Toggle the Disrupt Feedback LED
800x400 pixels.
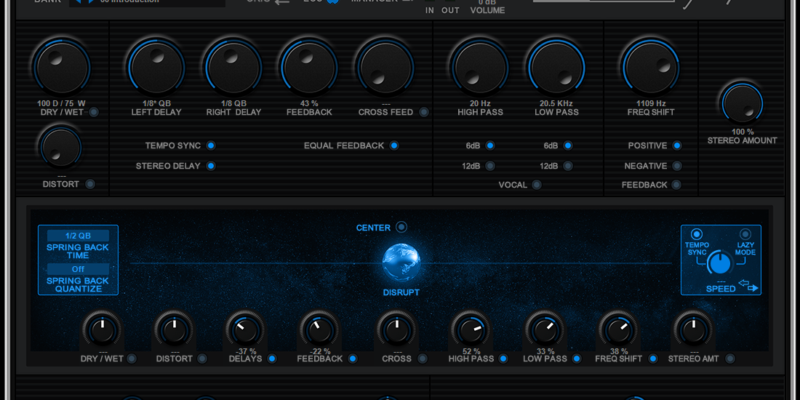[353, 359]
